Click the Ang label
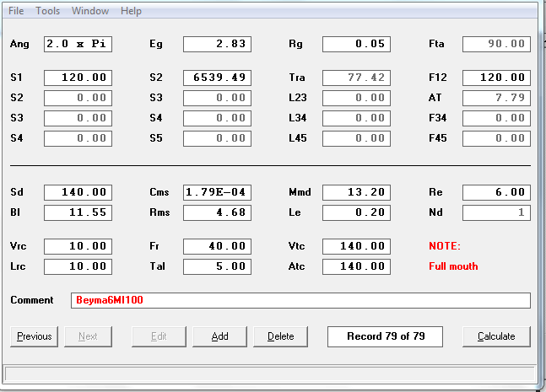The width and height of the screenshot is (546, 392). (19, 44)
